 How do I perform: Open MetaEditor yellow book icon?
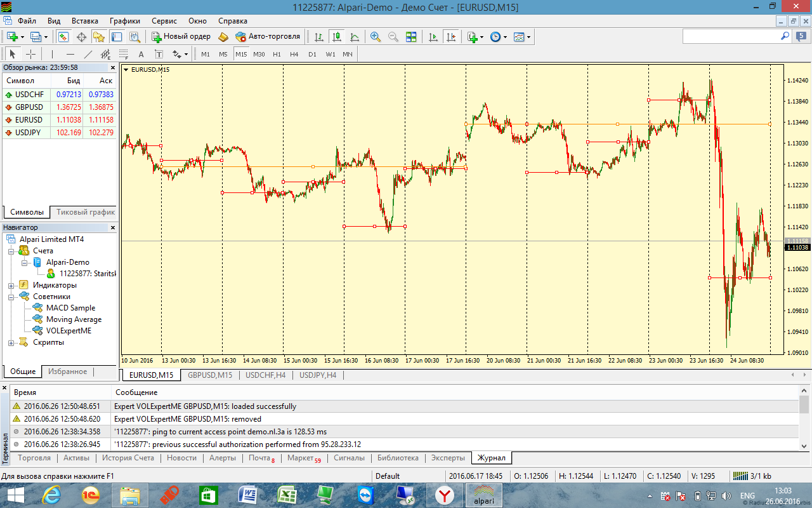pyautogui.click(x=223, y=37)
